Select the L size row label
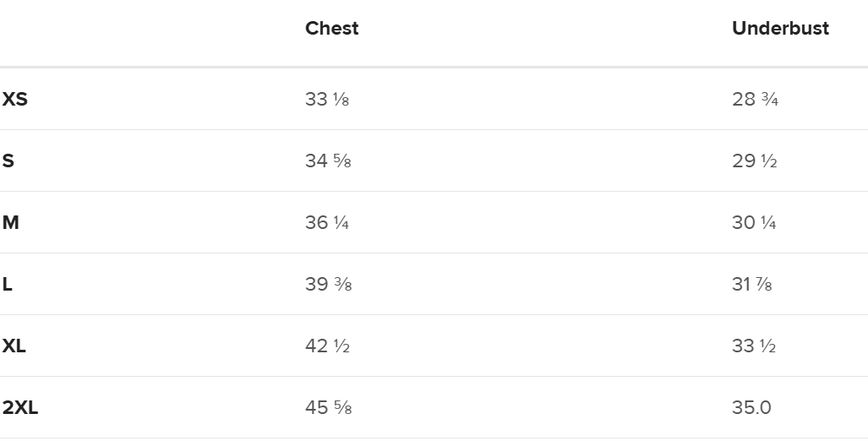 (7, 284)
